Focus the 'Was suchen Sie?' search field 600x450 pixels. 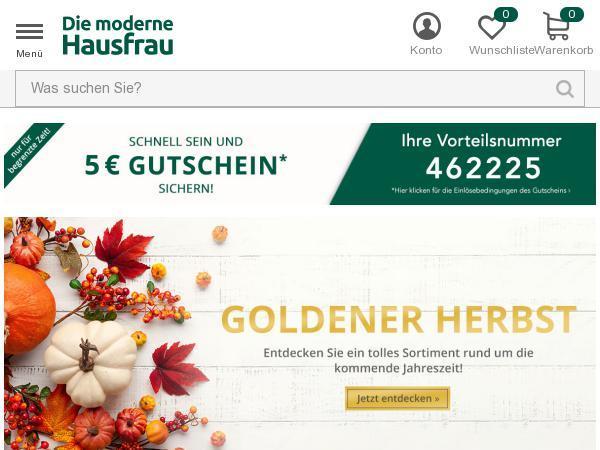(300, 88)
